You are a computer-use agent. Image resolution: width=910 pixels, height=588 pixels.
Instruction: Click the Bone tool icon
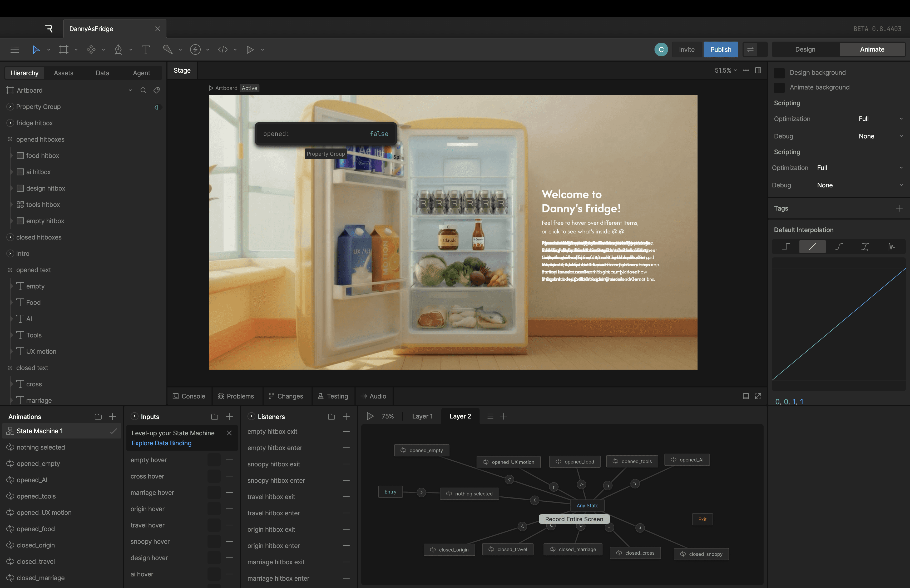[x=168, y=50]
